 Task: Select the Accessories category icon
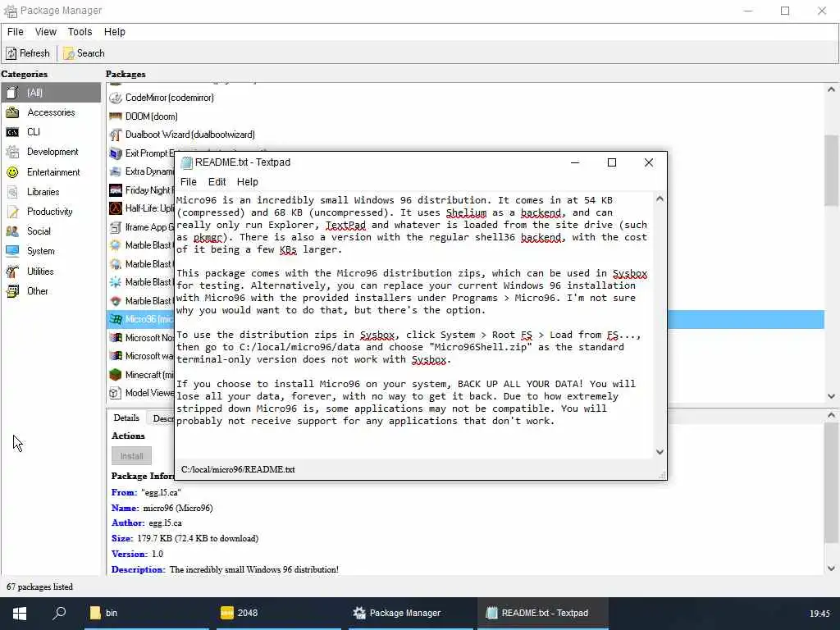click(x=12, y=112)
